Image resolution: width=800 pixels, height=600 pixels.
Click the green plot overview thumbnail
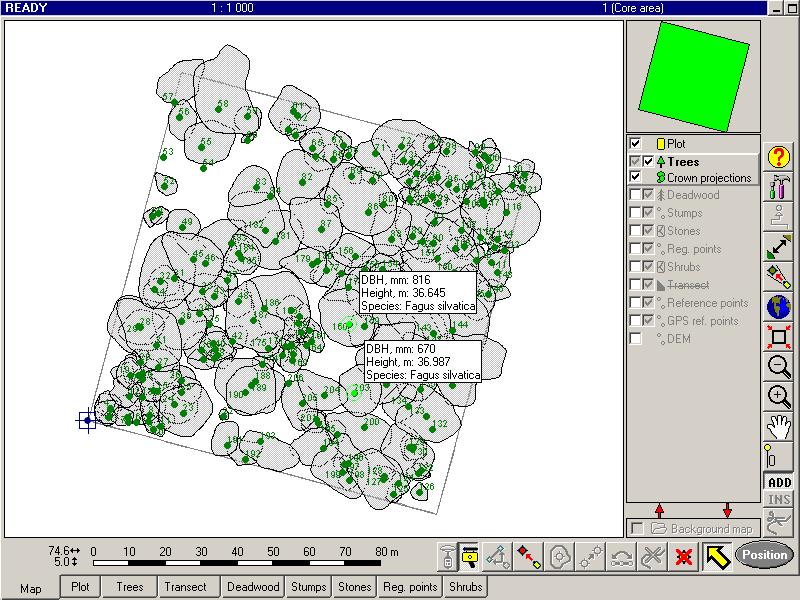click(693, 77)
